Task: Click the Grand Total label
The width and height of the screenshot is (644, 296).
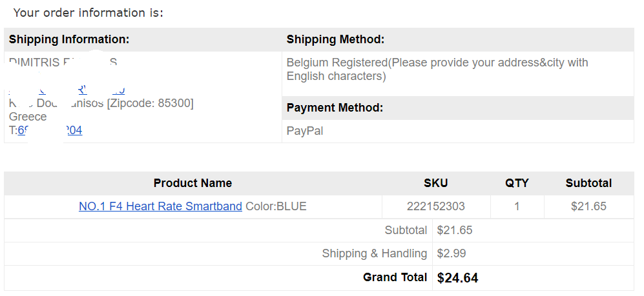Action: [395, 277]
